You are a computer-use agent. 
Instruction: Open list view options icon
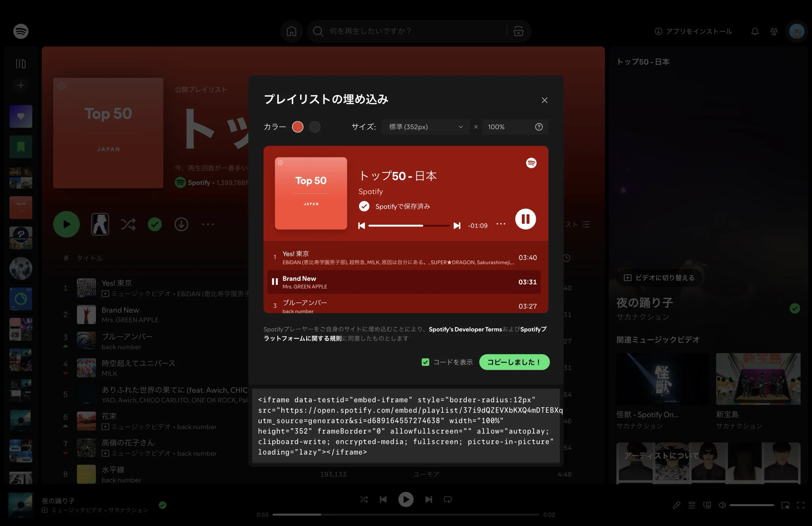[586, 224]
